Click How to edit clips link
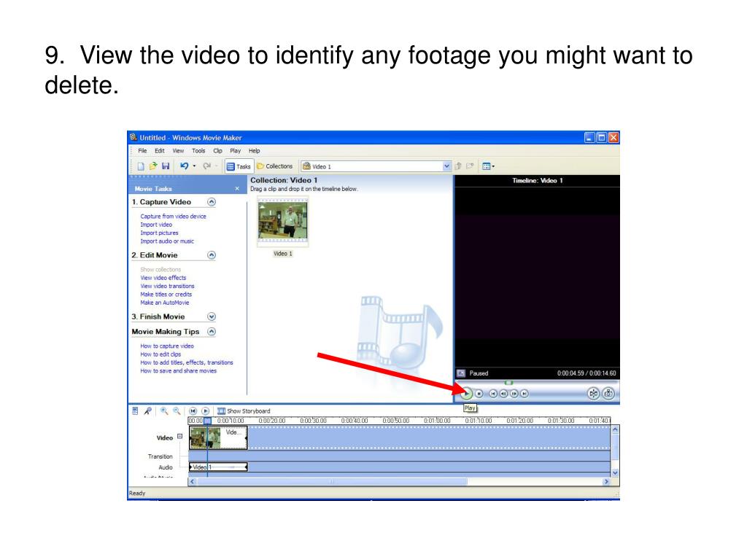The height and width of the screenshot is (560, 747). point(160,354)
